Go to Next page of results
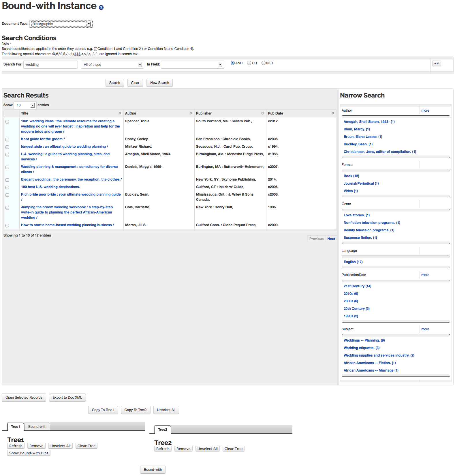 (331, 239)
